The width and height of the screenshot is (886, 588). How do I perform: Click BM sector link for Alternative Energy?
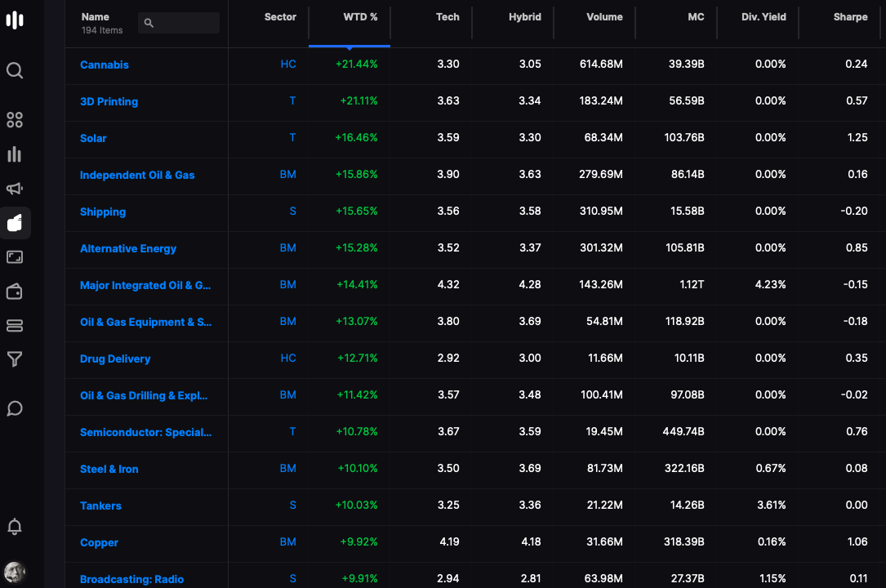287,247
